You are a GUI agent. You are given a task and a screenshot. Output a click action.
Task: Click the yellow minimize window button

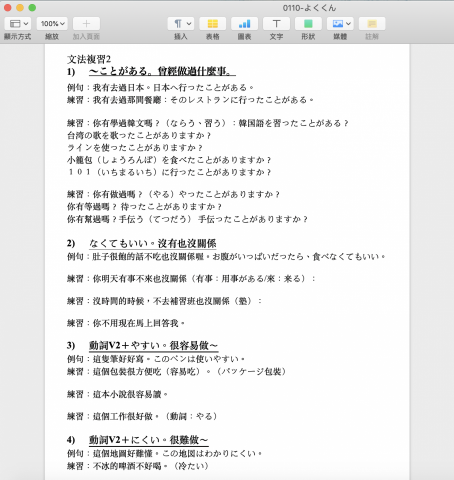click(x=20, y=8)
